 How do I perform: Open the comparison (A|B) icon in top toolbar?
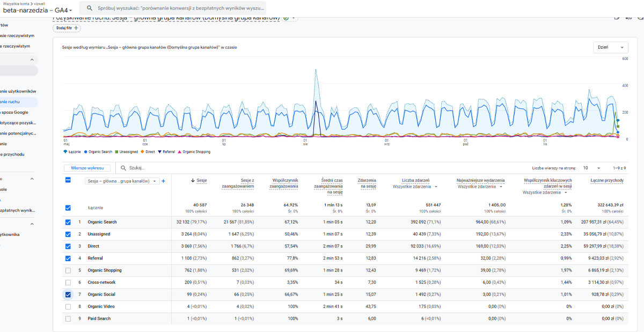tap(628, 18)
